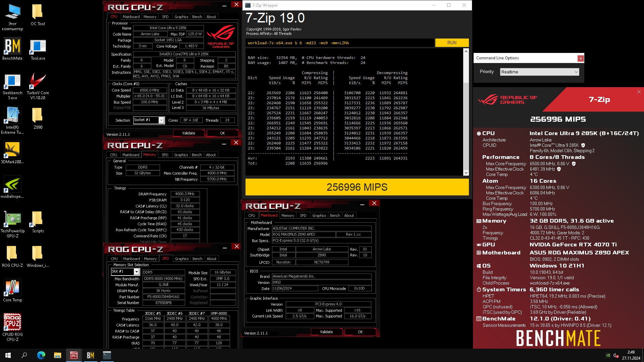Click OK in Mainboard CPU-Z window
Screen dimensions: 644x362
pos(360,332)
